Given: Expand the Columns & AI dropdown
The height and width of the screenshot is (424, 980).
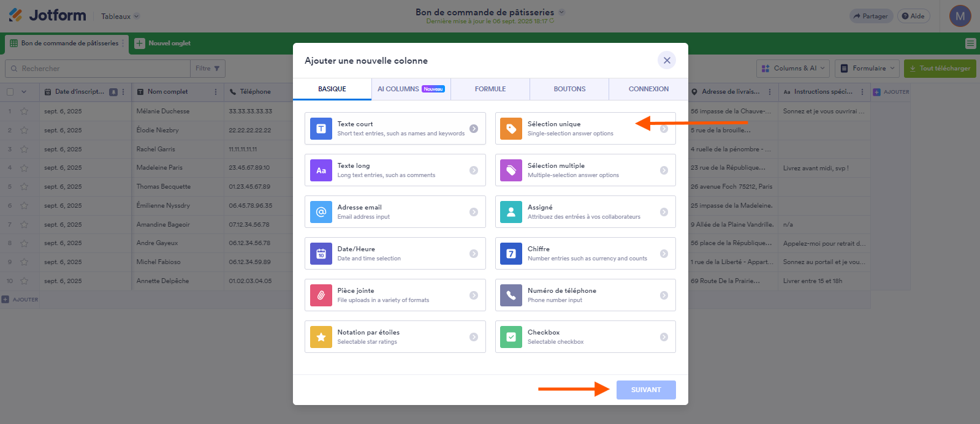Looking at the screenshot, I should coord(793,69).
